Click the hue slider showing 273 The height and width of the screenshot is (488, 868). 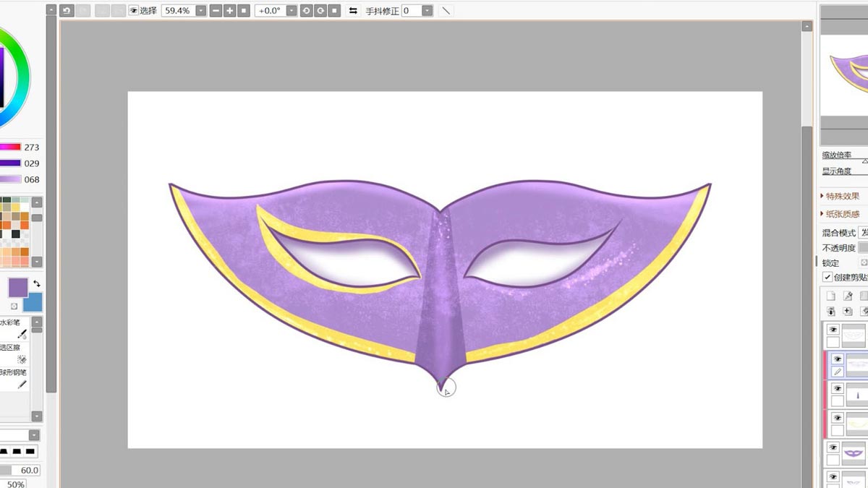point(10,147)
